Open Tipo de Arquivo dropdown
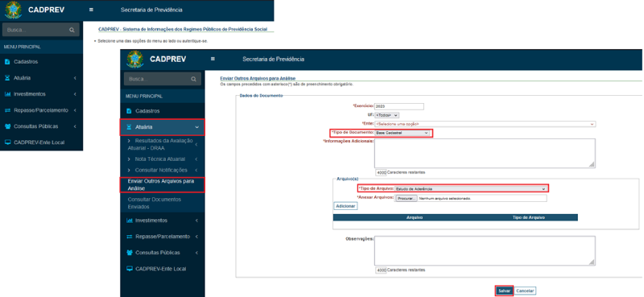Image resolution: width=644 pixels, height=297 pixels. [x=471, y=188]
